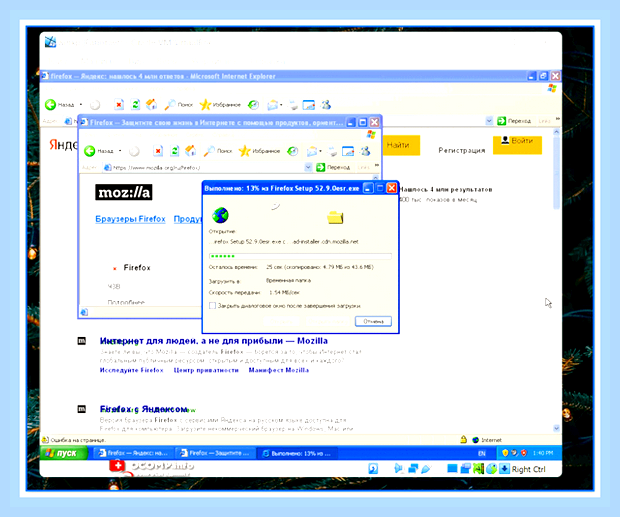Click Mail icon in Mozilla page window
Image resolution: width=620 pixels, height=517 pixels.
[312, 151]
